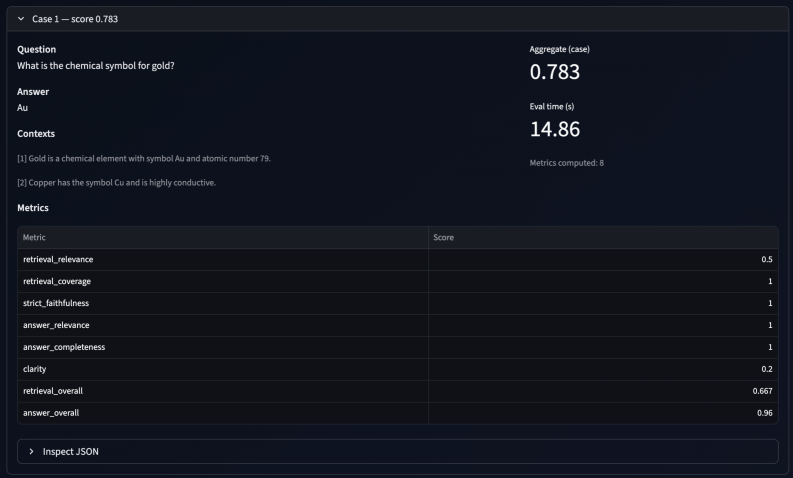This screenshot has height=478, width=793.
Task: Click the 0.667 score for retrieval_overall
Action: 762,391
